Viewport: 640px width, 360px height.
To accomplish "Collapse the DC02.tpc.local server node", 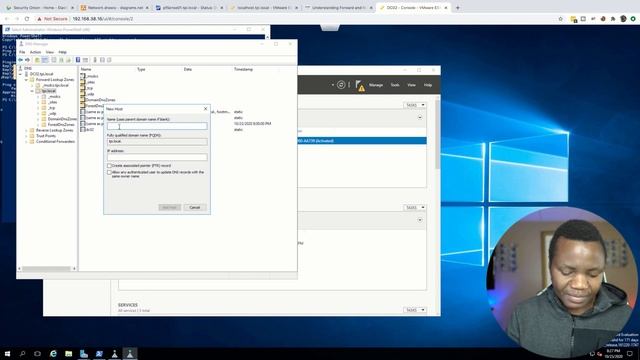I will (21, 74).
